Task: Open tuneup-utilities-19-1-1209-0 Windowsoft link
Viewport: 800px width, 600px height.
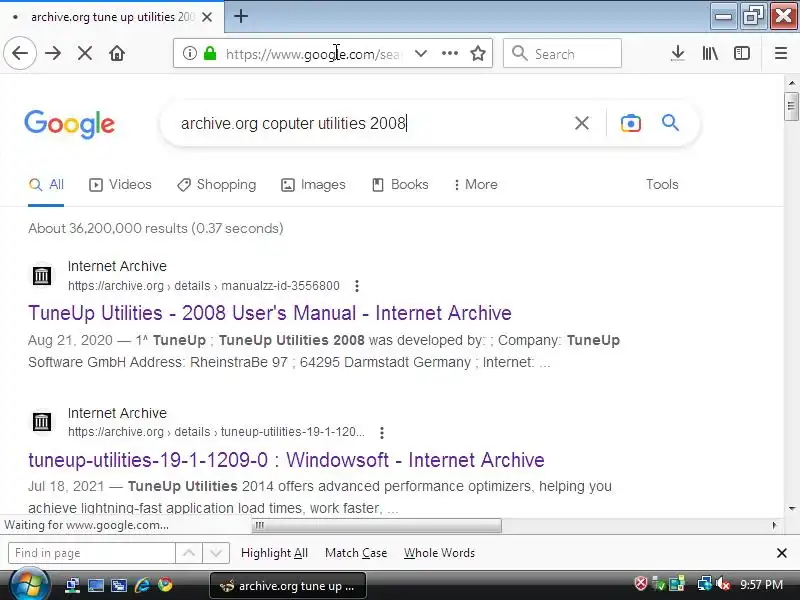Action: click(286, 460)
